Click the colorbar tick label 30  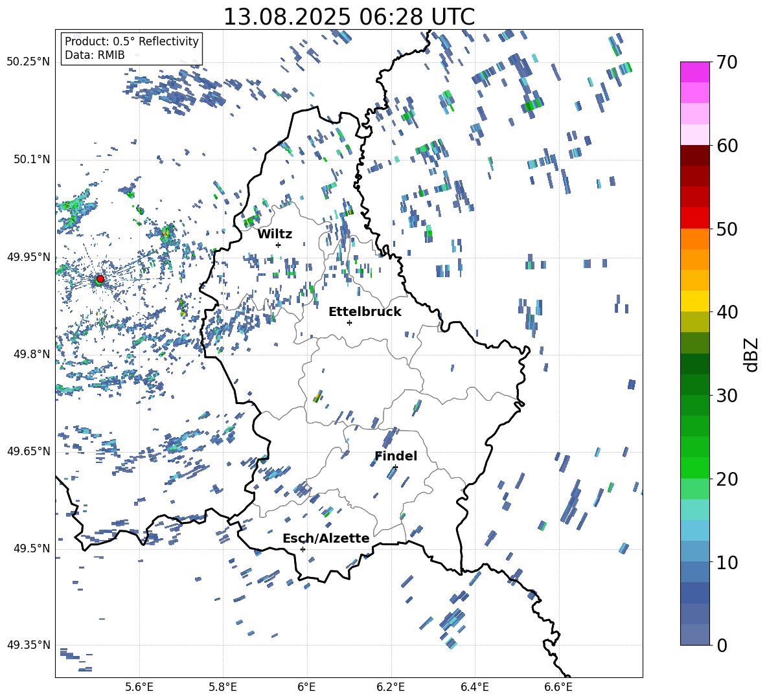(727, 396)
